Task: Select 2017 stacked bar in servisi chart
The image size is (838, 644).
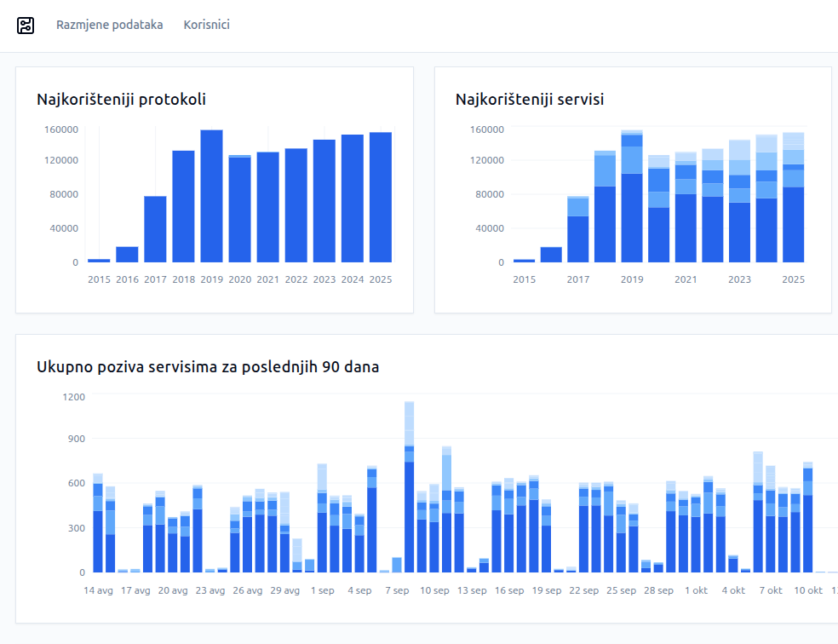Action: (578, 229)
